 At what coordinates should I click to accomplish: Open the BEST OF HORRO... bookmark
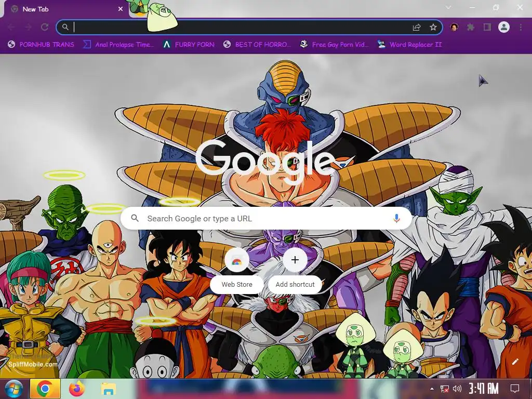coord(257,45)
